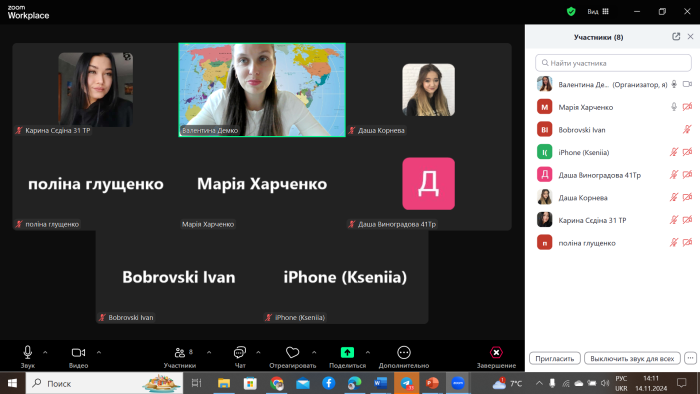Mute Марія Харченко's microphone in the list
The width and height of the screenshot is (700, 394).
click(674, 107)
